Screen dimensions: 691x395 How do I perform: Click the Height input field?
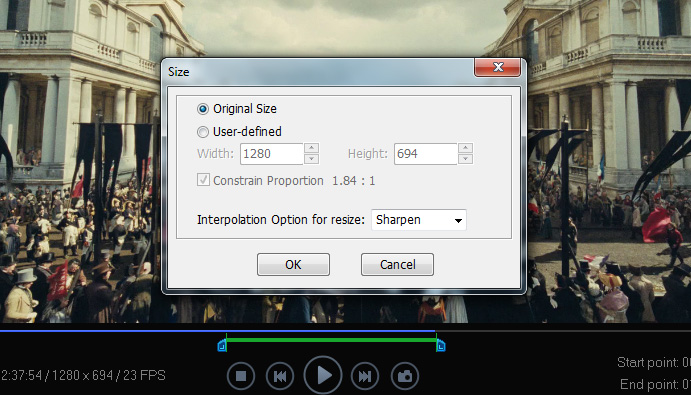(425, 154)
